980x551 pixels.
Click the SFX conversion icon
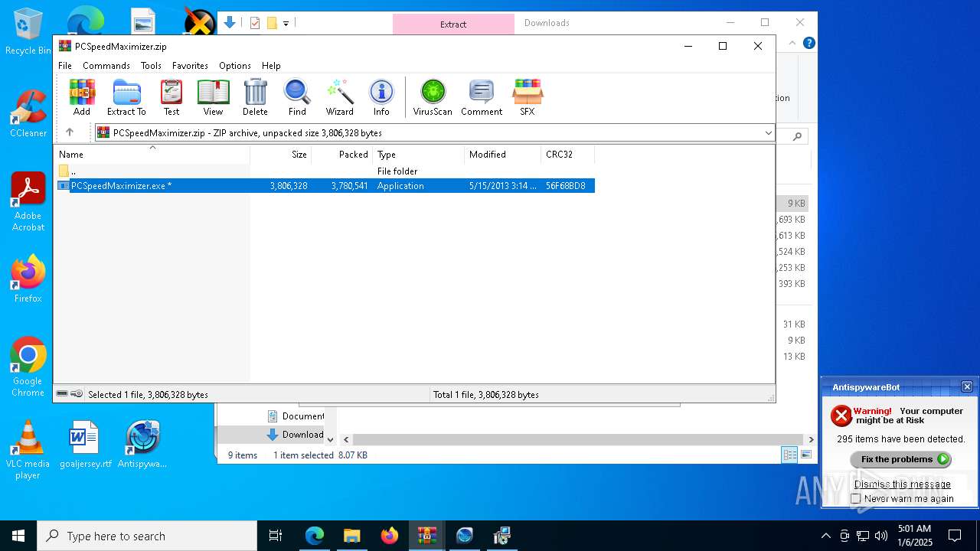tap(528, 97)
